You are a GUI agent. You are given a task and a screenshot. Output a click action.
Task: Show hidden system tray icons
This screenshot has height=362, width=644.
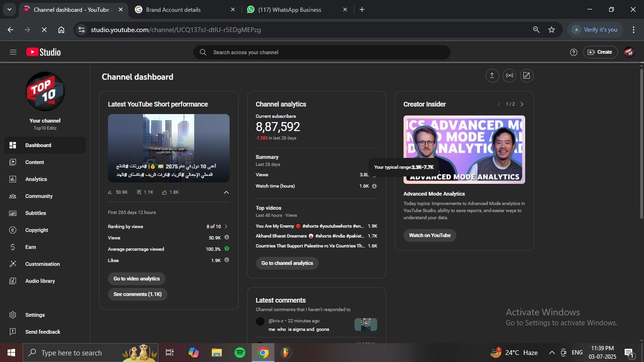pos(552,353)
